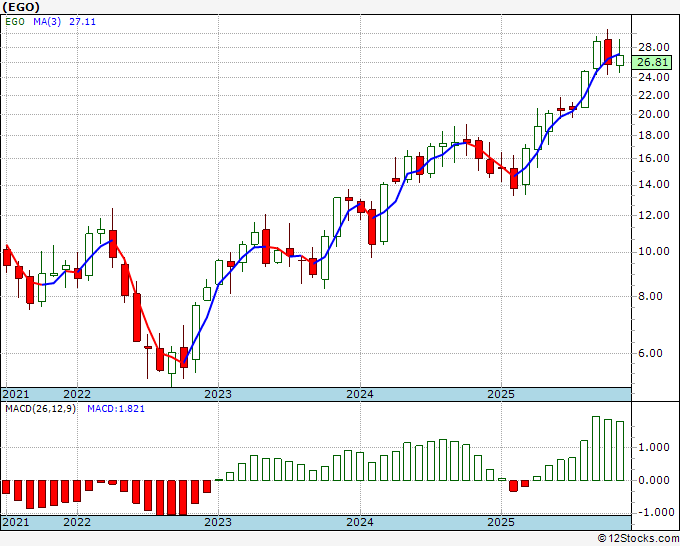Click 2023 on the MACD timeline
This screenshot has height=546, width=680.
click(x=218, y=522)
